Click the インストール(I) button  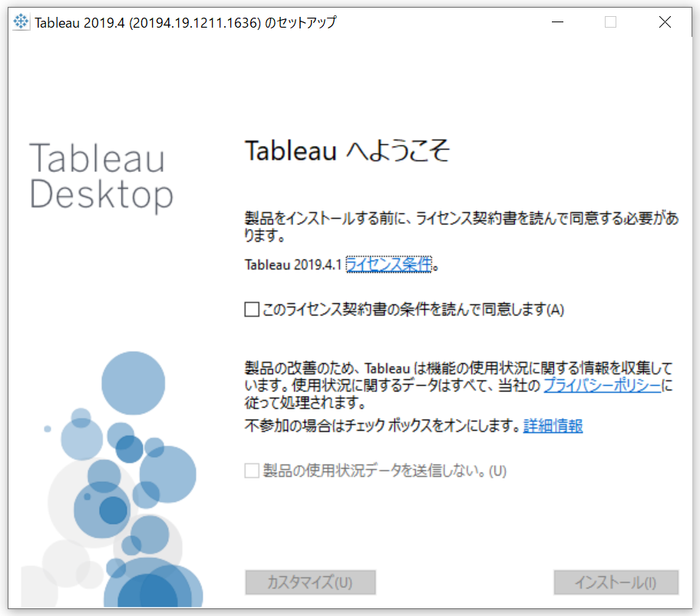(x=616, y=582)
